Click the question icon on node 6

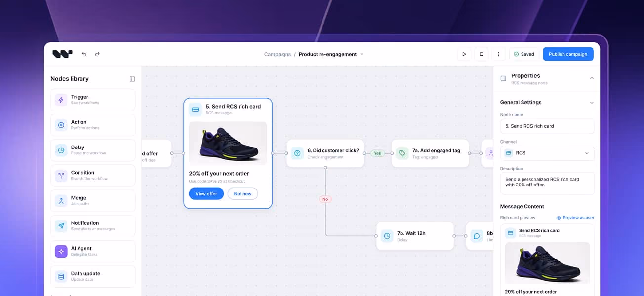click(297, 153)
